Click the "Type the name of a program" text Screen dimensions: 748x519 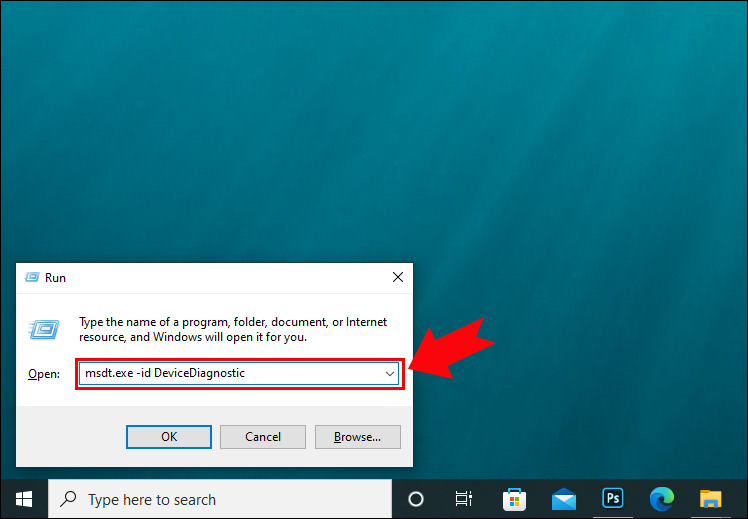point(233,330)
